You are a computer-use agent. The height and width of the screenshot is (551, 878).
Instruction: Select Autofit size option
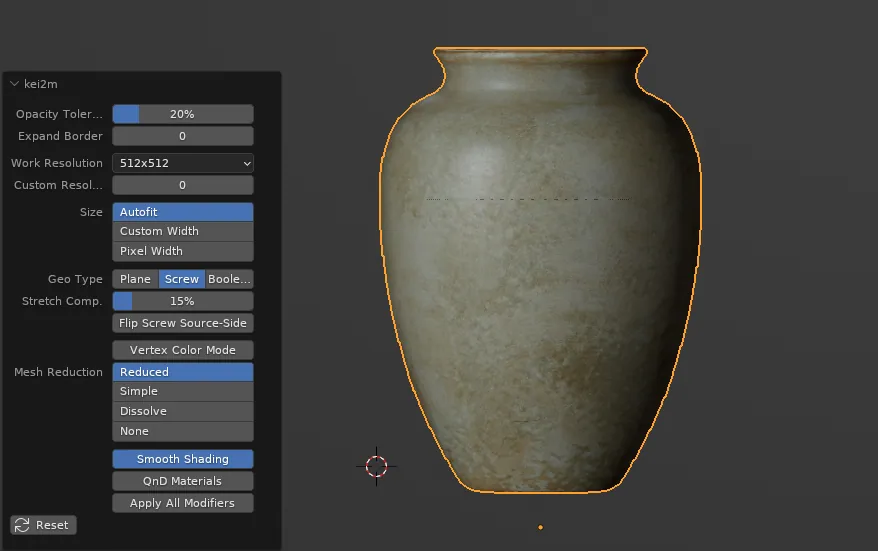[182, 212]
